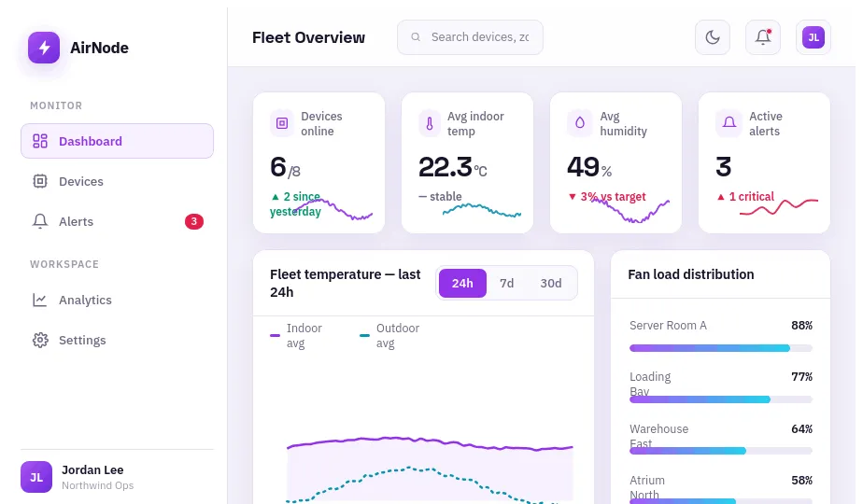
Task: Click the Devices online chip icon
Action: (282, 123)
